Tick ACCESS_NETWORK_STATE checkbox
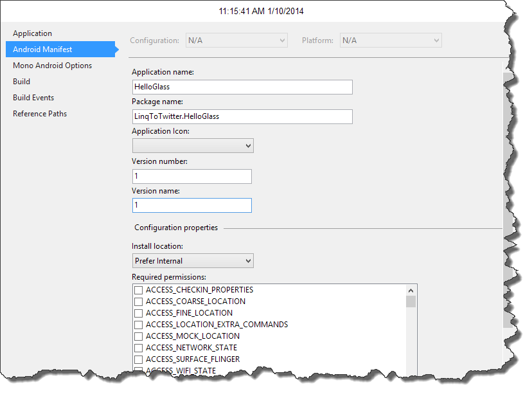Image resolution: width=532 pixels, height=396 pixels. (x=138, y=348)
